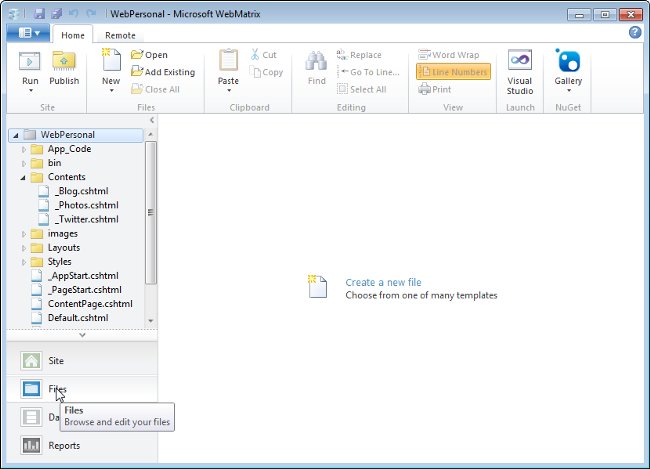Click file tree scroll down arrow
The width and height of the screenshot is (650, 469).
pos(151,321)
